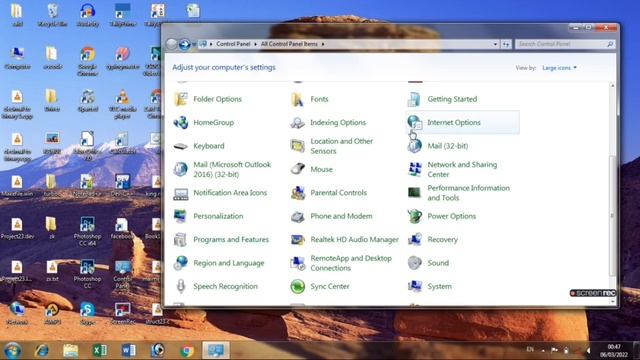Open the Internet Options icon

[414, 122]
